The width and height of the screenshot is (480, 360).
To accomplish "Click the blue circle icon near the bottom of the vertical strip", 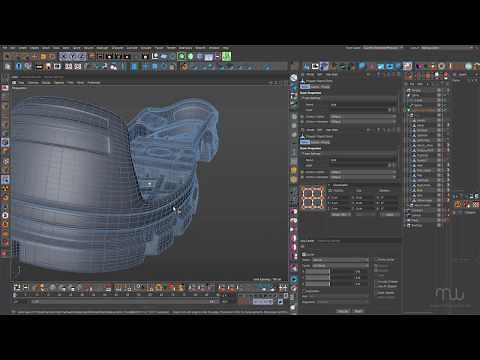I will [294, 279].
